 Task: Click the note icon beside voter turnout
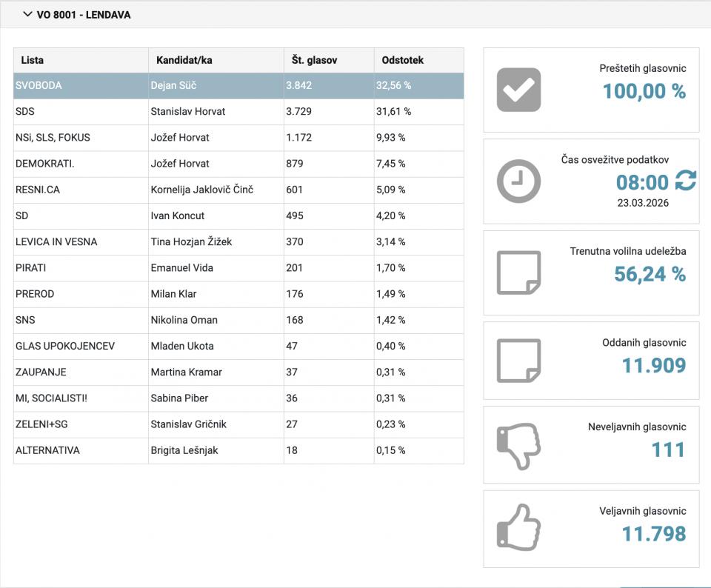tap(518, 273)
